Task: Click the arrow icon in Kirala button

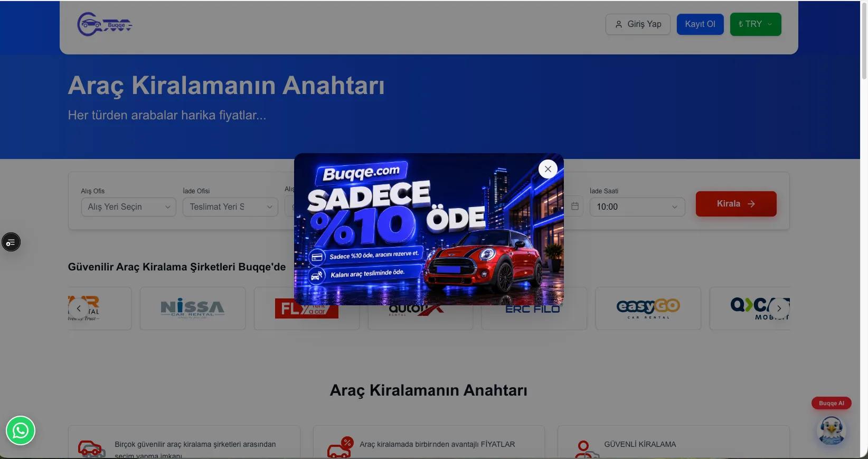Action: (x=751, y=204)
